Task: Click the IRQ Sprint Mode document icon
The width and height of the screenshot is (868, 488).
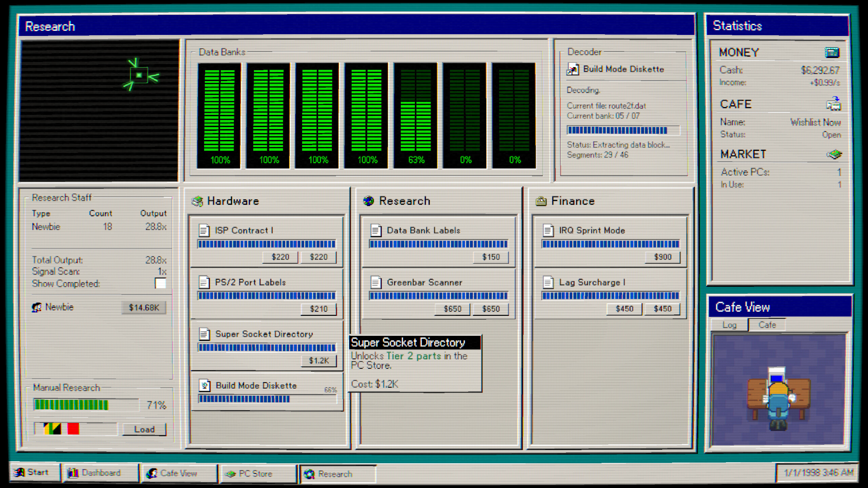Action: coord(548,230)
